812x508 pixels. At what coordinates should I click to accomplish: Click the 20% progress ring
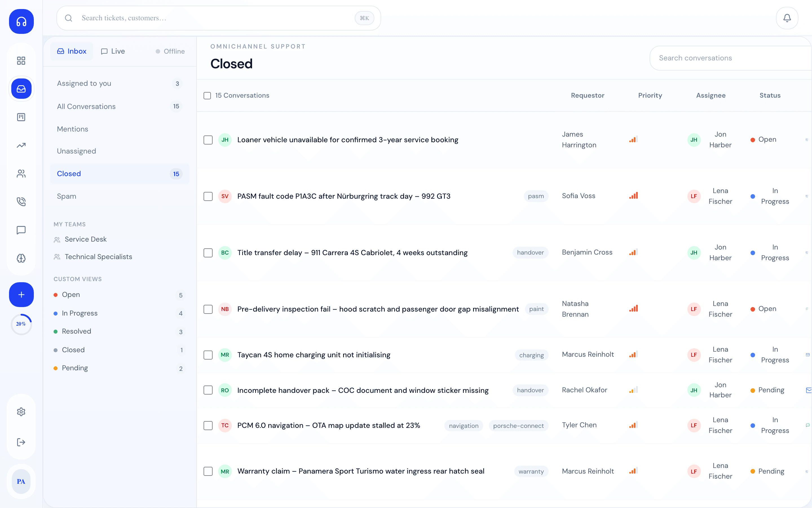(21, 324)
